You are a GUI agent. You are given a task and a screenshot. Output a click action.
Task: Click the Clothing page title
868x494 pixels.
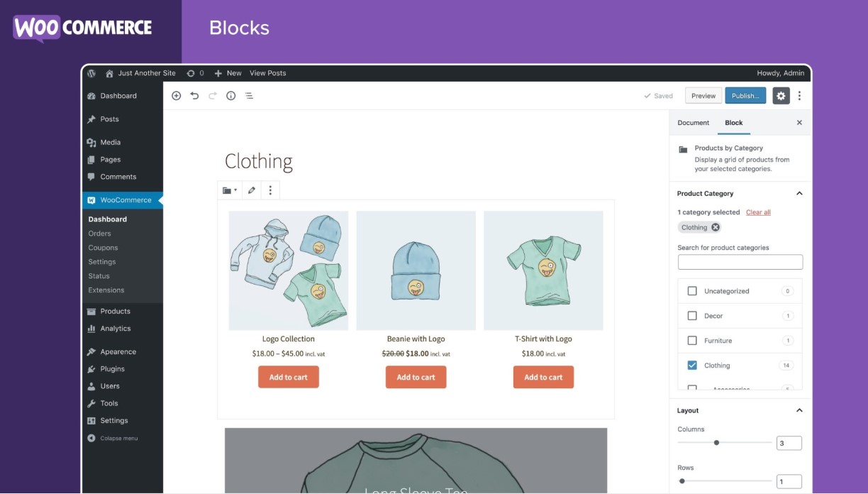click(259, 161)
